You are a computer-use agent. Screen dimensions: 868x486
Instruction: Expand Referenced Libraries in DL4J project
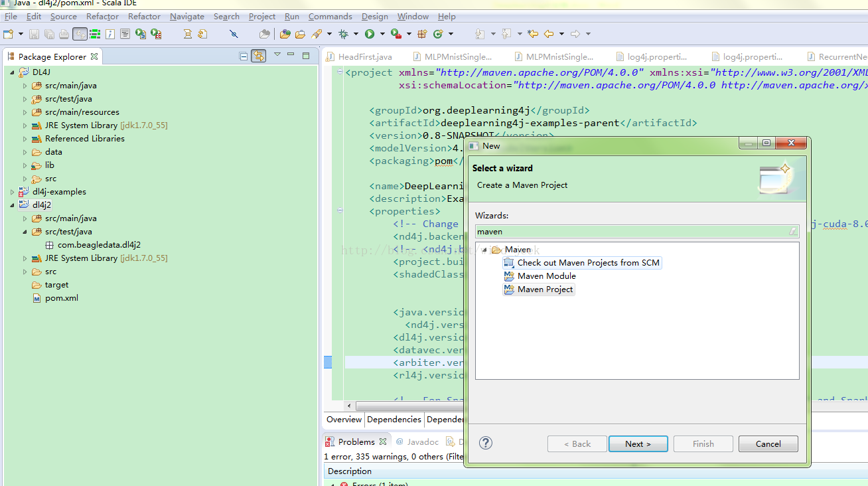pos(25,139)
